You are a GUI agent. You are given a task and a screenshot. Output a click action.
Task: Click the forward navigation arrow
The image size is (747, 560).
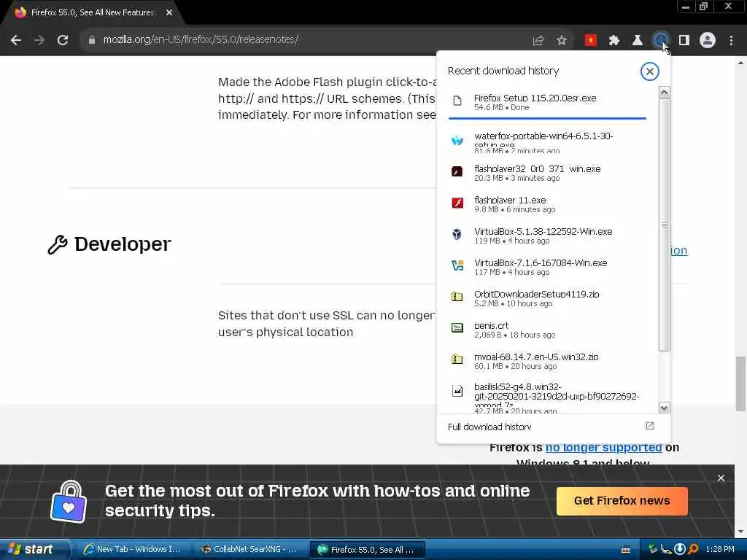(39, 40)
